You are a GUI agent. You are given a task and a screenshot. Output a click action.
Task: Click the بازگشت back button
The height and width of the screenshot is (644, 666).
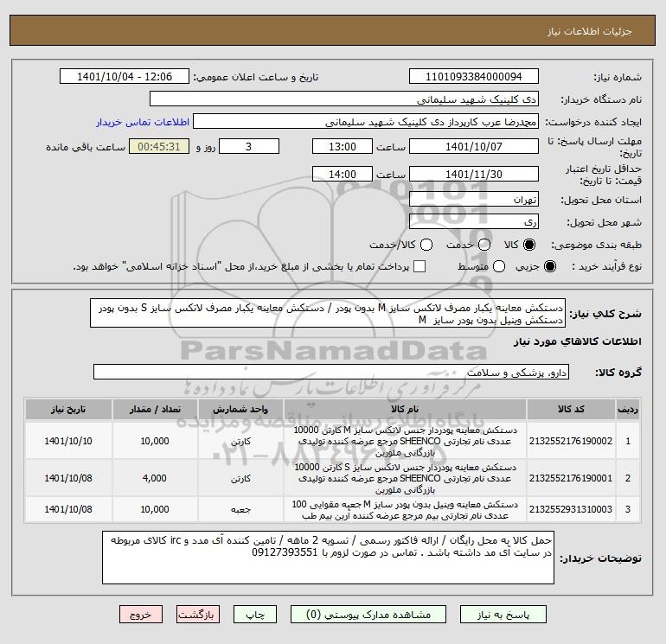[198, 615]
